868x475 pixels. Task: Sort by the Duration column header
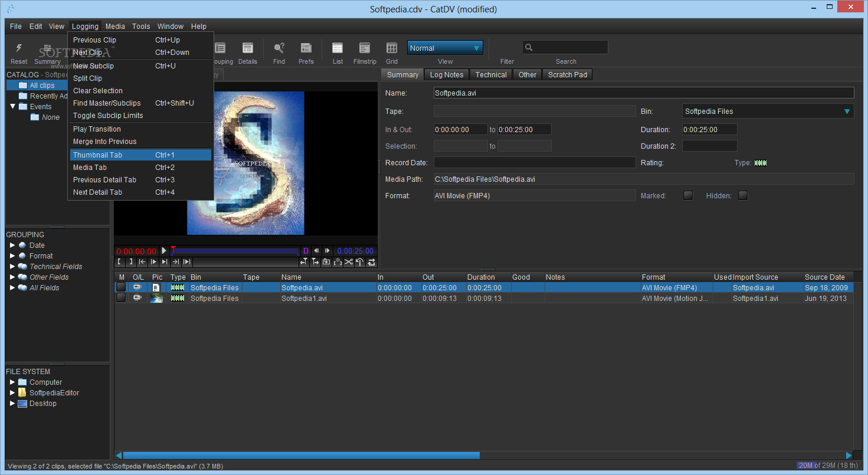coord(487,277)
